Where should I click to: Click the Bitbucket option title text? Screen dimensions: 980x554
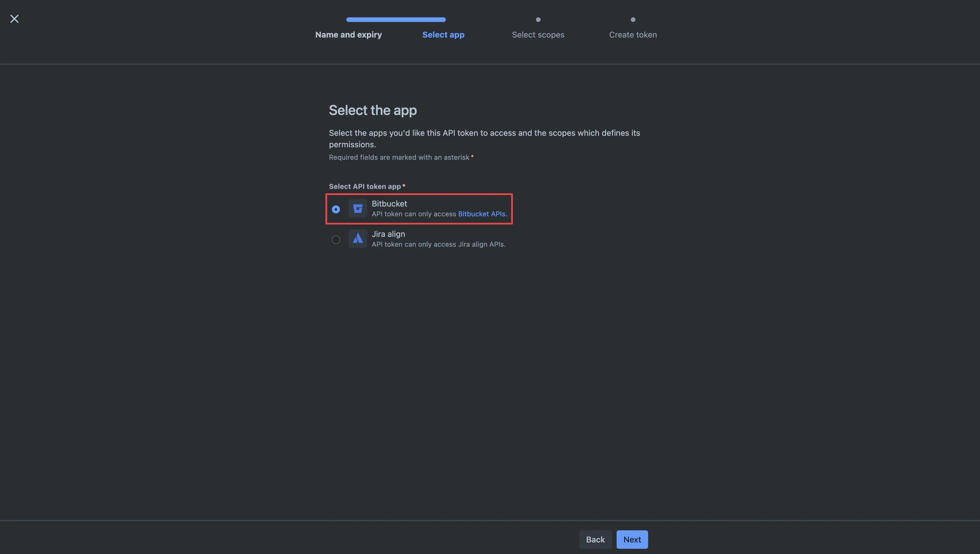pyautogui.click(x=389, y=204)
